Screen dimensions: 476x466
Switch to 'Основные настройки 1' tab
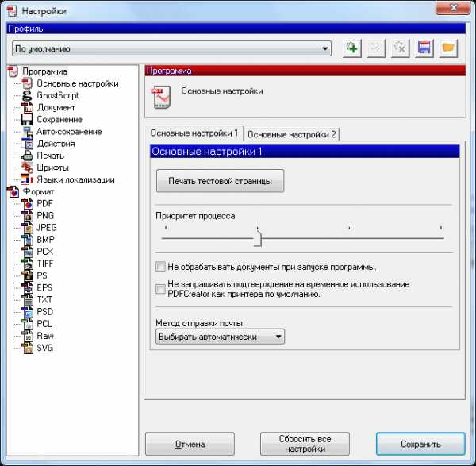194,133
